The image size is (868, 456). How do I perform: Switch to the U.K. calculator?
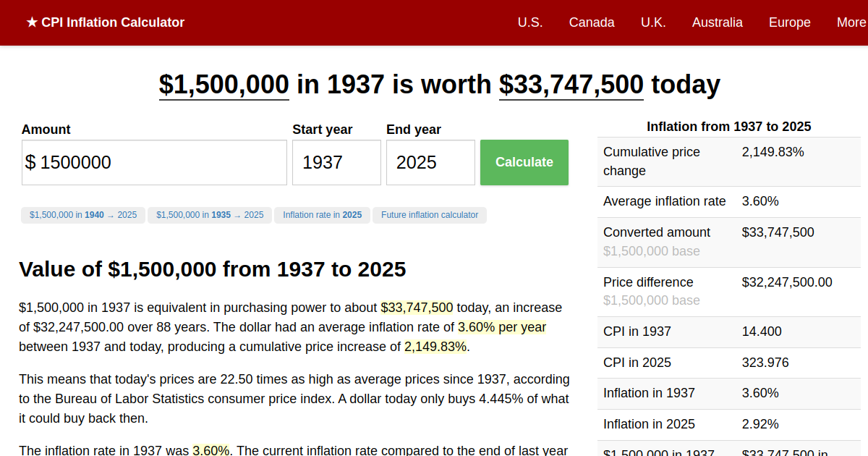click(x=653, y=22)
